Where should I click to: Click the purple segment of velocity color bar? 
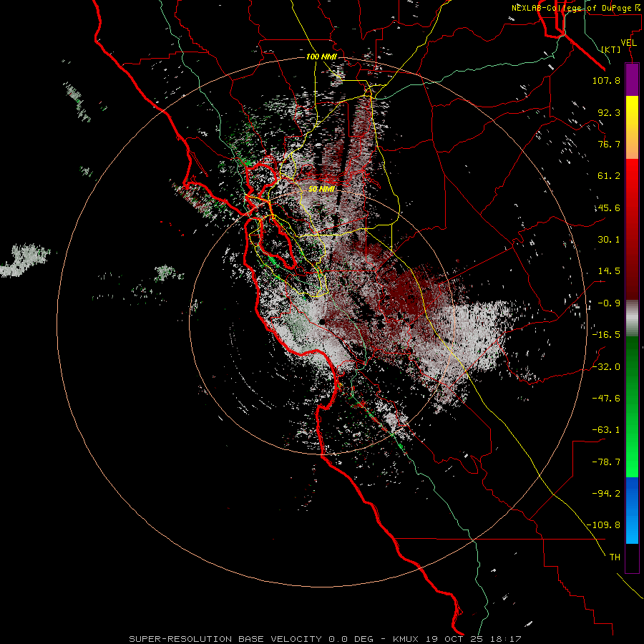tap(632, 79)
